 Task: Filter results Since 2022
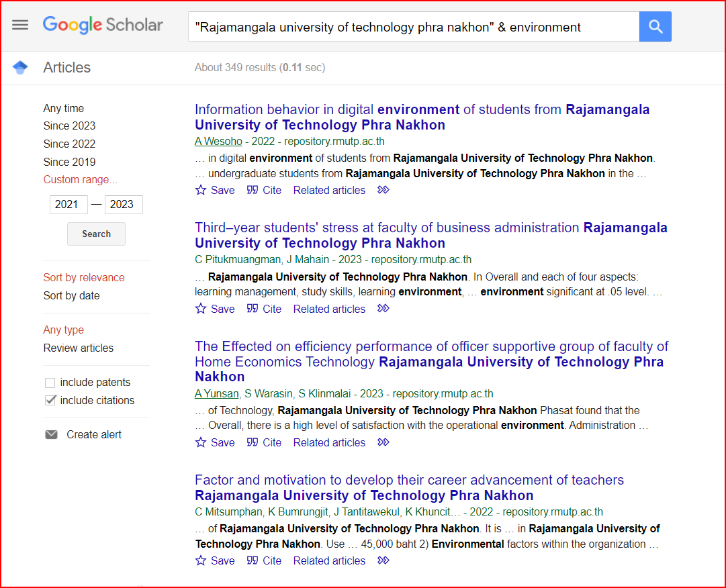coord(69,144)
